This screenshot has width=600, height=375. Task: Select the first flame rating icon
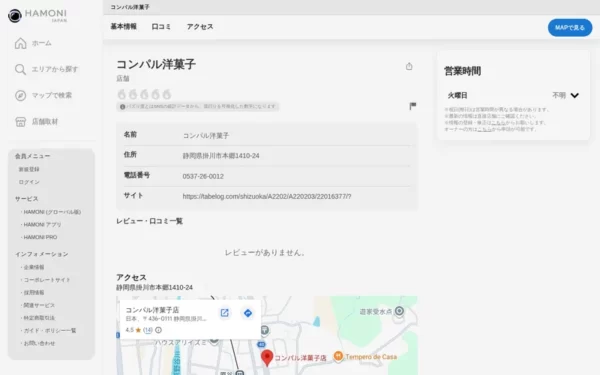122,94
